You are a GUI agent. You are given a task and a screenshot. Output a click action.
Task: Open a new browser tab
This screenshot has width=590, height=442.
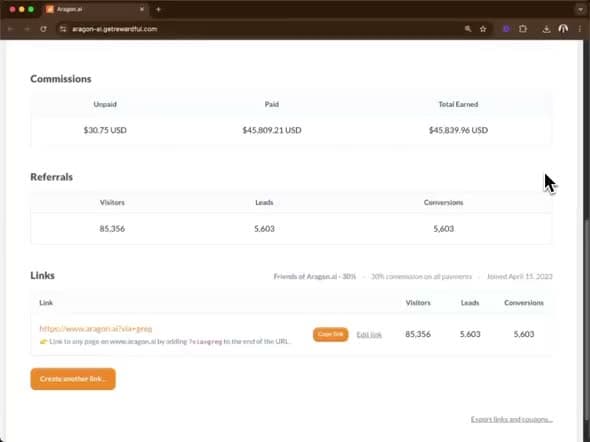pyautogui.click(x=158, y=9)
